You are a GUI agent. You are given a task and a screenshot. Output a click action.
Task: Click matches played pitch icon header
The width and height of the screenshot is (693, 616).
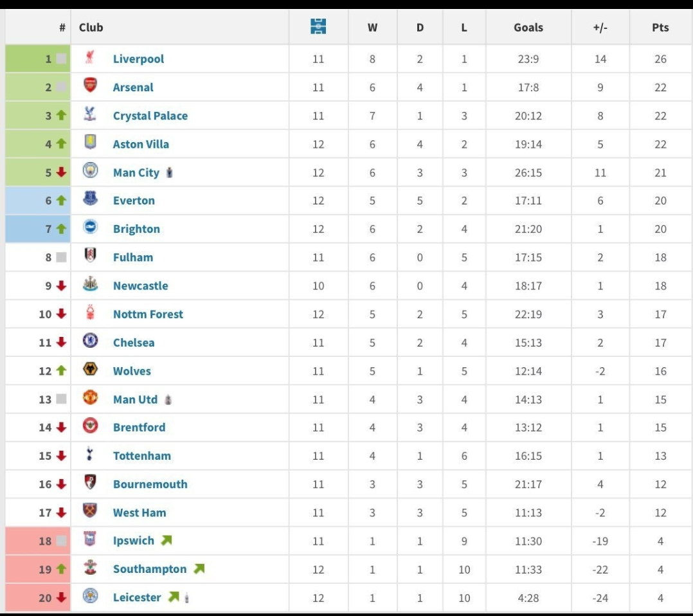click(318, 27)
